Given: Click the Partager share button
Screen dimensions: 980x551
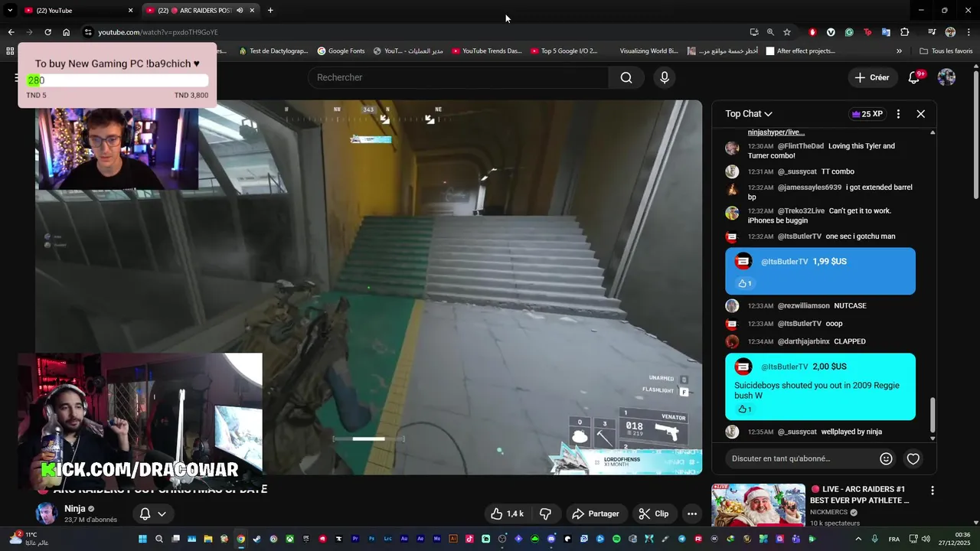Looking at the screenshot, I should point(596,514).
